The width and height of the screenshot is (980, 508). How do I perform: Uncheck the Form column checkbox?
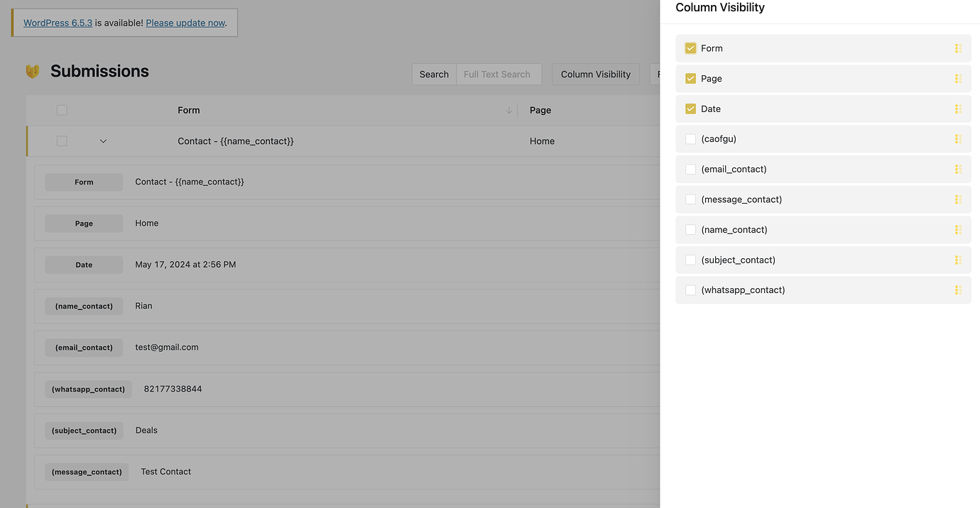690,48
